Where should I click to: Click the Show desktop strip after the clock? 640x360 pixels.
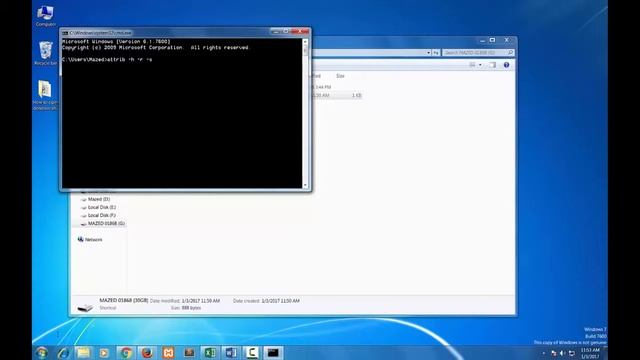click(605, 353)
